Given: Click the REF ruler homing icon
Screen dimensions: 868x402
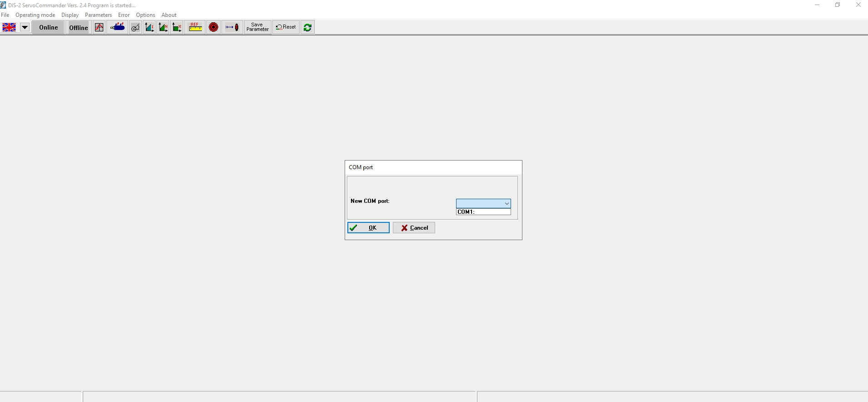Looking at the screenshot, I should point(196,27).
